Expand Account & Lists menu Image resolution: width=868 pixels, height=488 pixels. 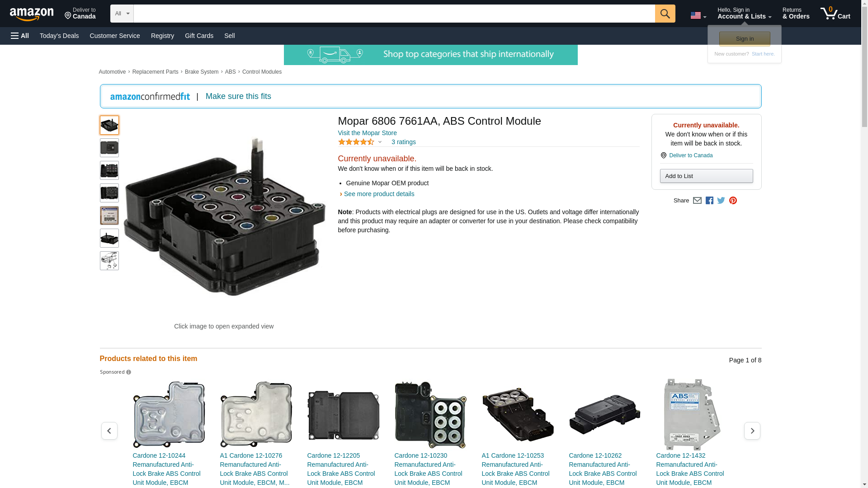pos(744,14)
